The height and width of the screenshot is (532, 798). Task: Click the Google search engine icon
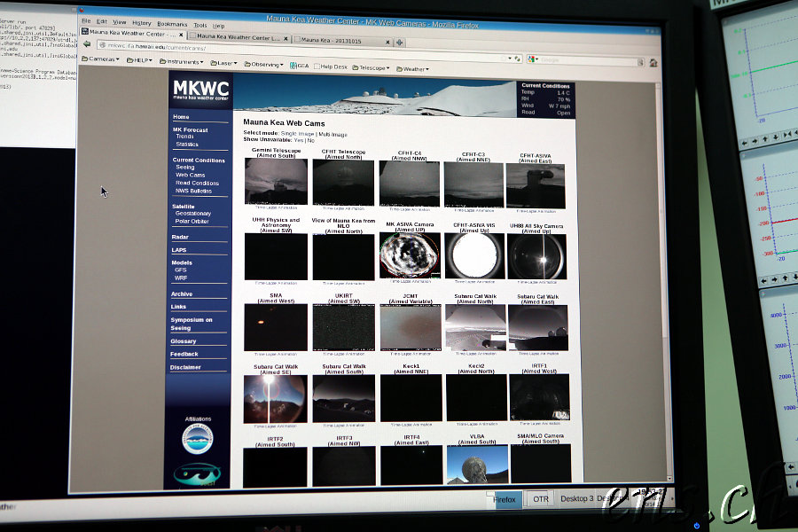tap(532, 59)
